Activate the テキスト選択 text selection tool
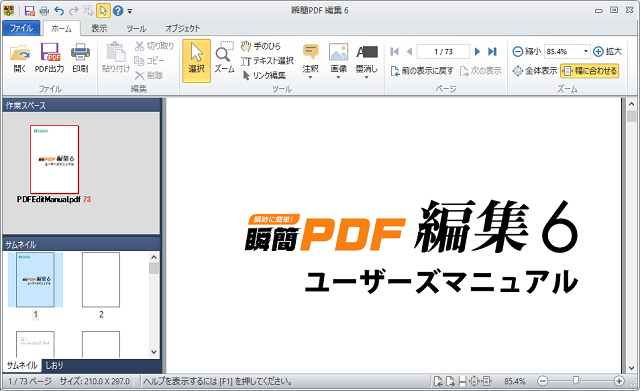 pyautogui.click(x=268, y=61)
